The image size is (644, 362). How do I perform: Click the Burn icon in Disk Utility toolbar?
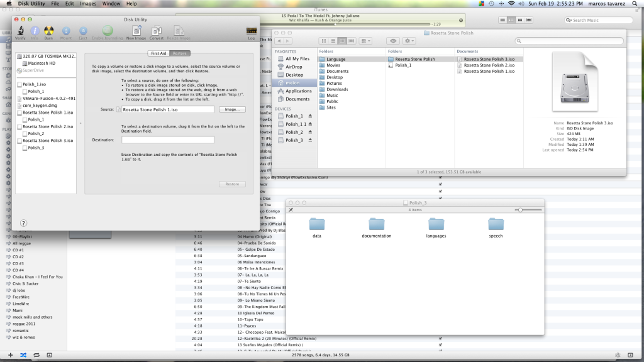(48, 31)
